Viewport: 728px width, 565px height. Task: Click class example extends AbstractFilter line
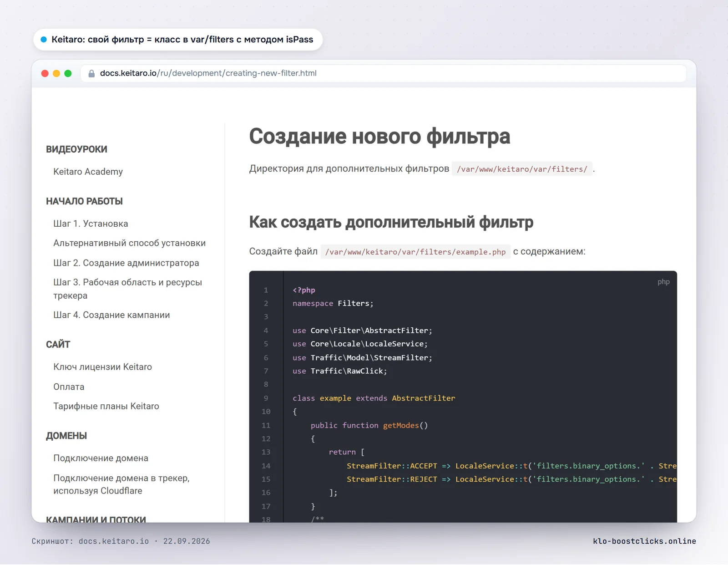[374, 398]
